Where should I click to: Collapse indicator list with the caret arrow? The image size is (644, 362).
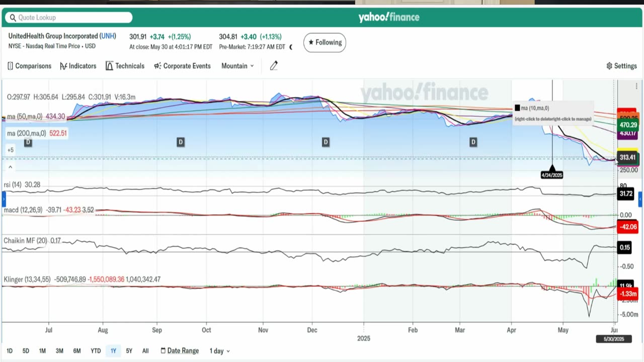[x=11, y=166]
